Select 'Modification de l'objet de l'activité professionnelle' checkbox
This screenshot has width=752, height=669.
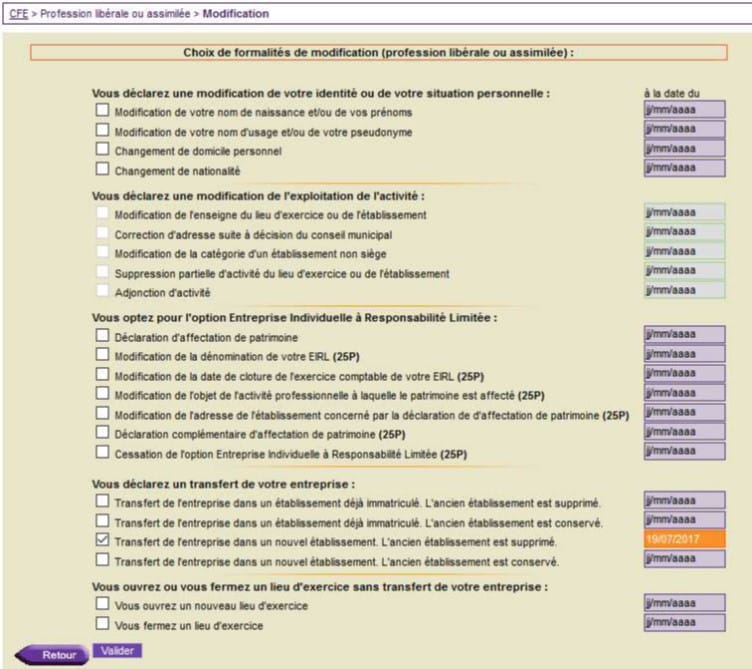point(102,393)
